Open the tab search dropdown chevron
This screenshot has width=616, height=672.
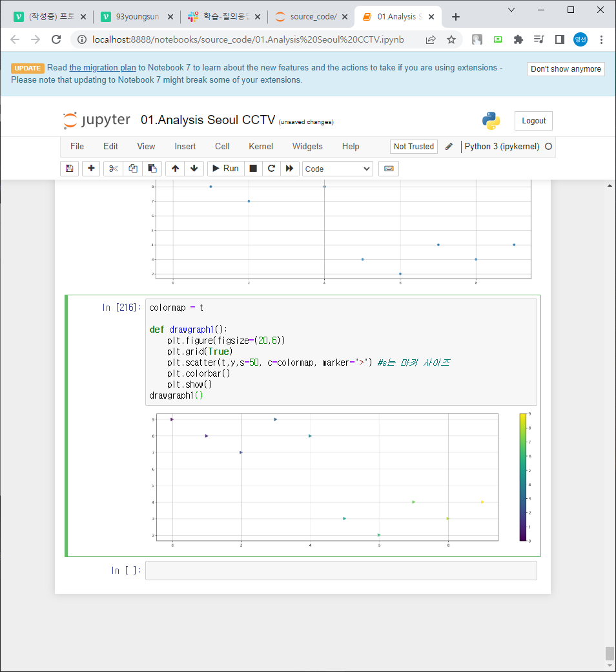point(511,10)
